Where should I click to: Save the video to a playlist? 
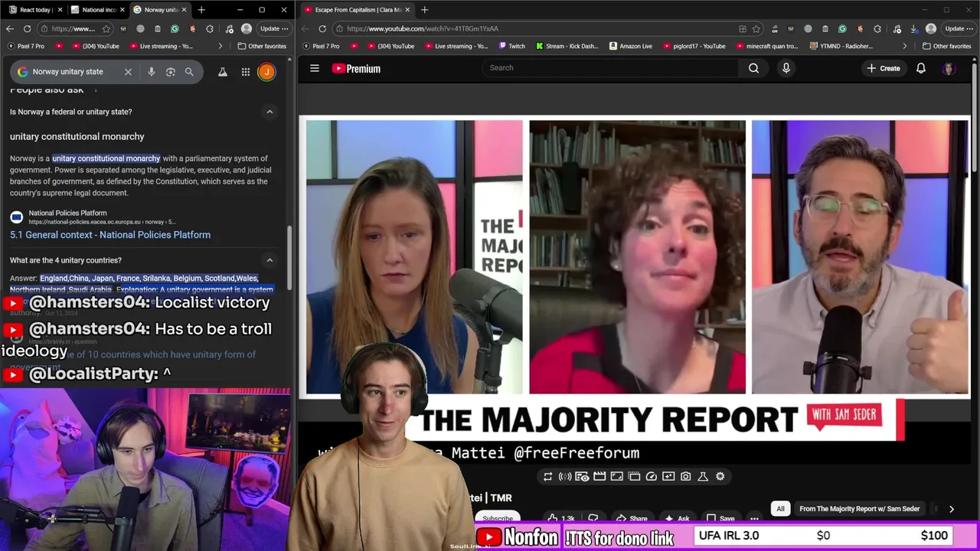click(720, 518)
